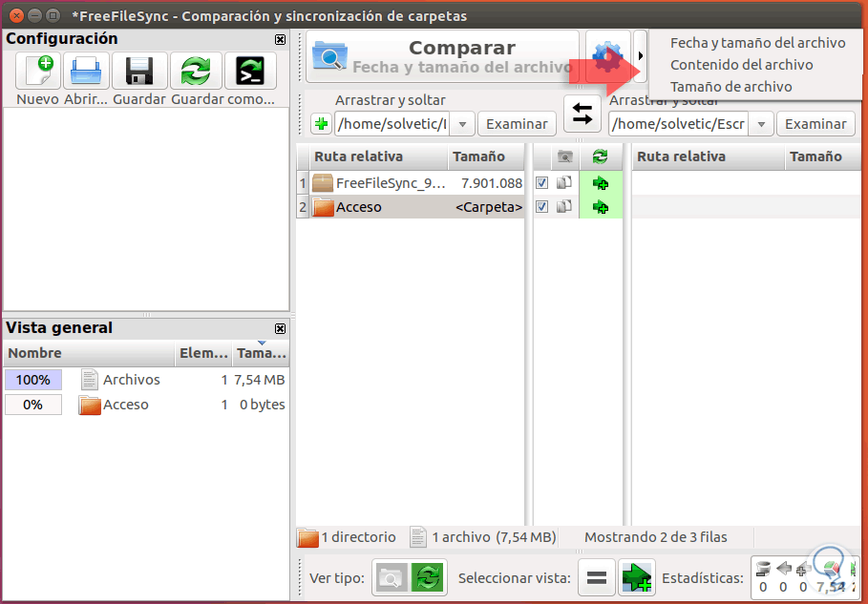This screenshot has width=868, height=604.
Task: Click the green sync action in the Acceso row
Action: click(x=601, y=207)
